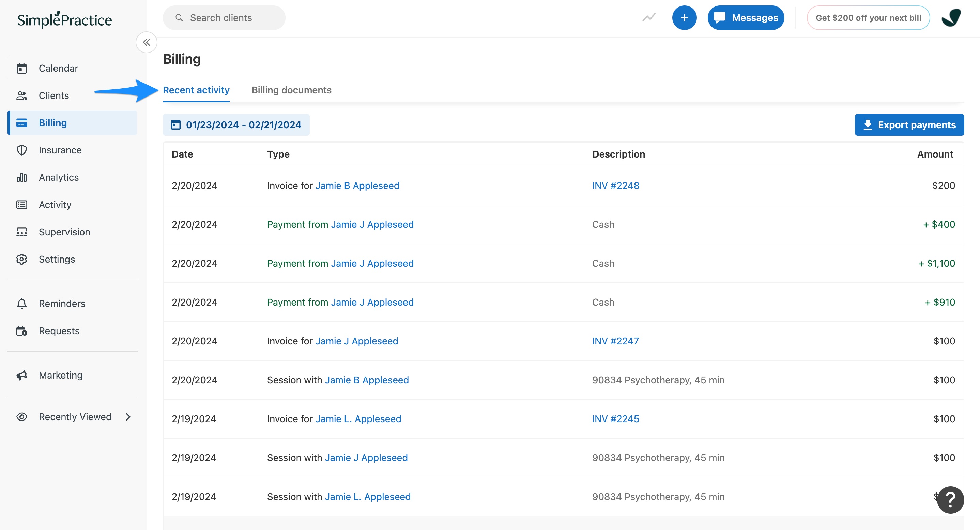The image size is (980, 530).
Task: Open Jamie J Appleseed in the $400 payment row
Action: [372, 225]
